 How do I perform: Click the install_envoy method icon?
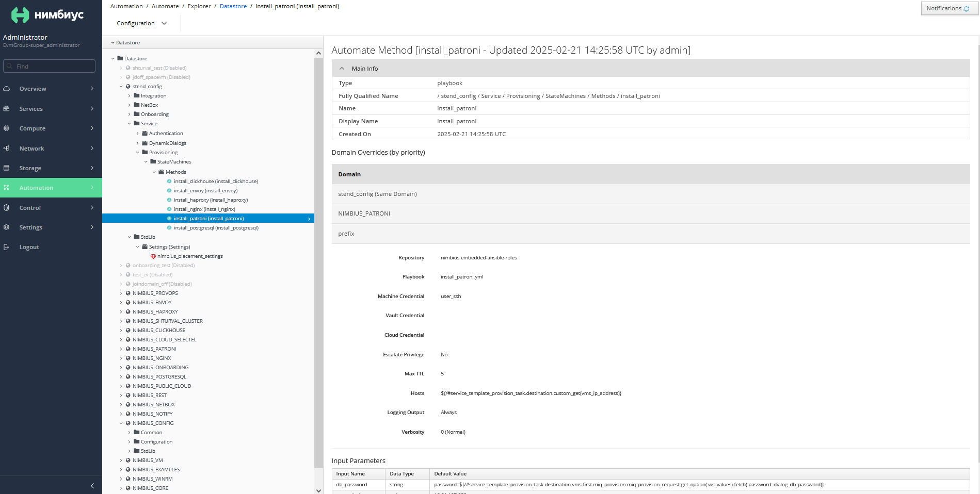[x=169, y=190]
